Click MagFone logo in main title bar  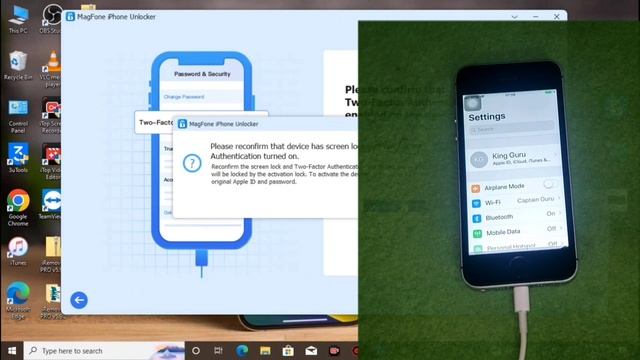pos(70,16)
